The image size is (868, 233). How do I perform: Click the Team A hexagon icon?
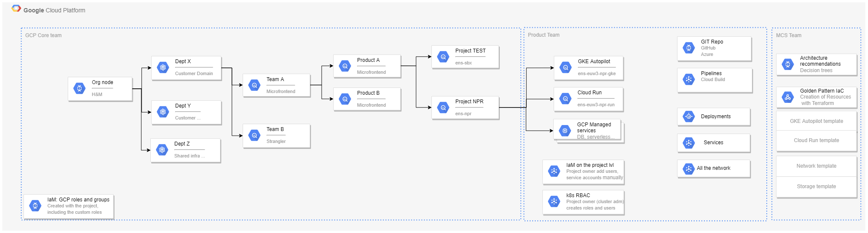(254, 85)
